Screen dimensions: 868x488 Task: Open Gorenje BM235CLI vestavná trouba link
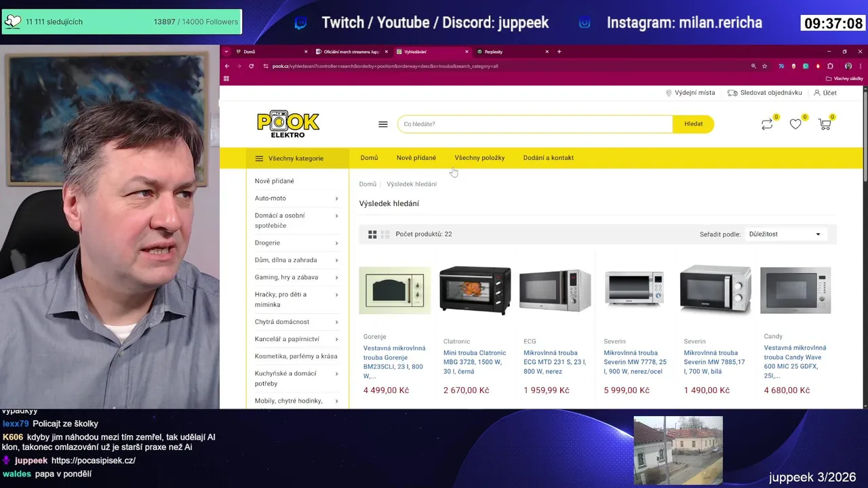(394, 362)
